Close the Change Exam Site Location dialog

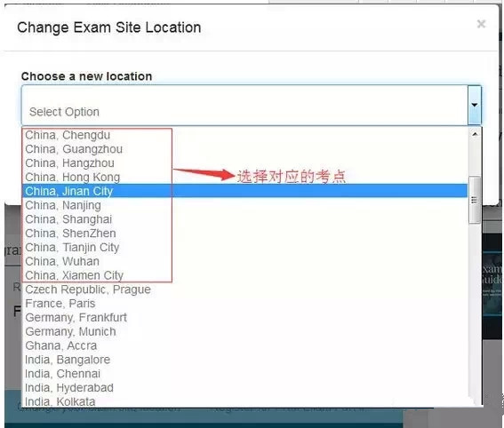[481, 24]
